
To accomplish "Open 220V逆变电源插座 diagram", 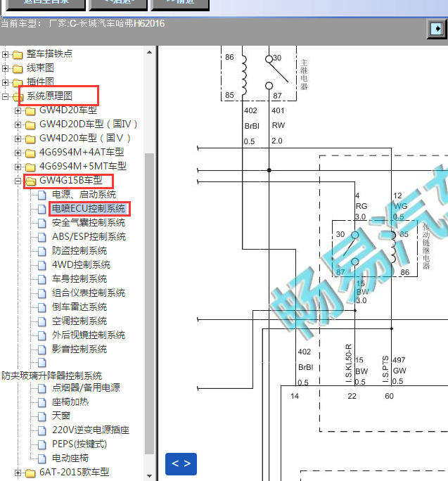I will (x=91, y=430).
